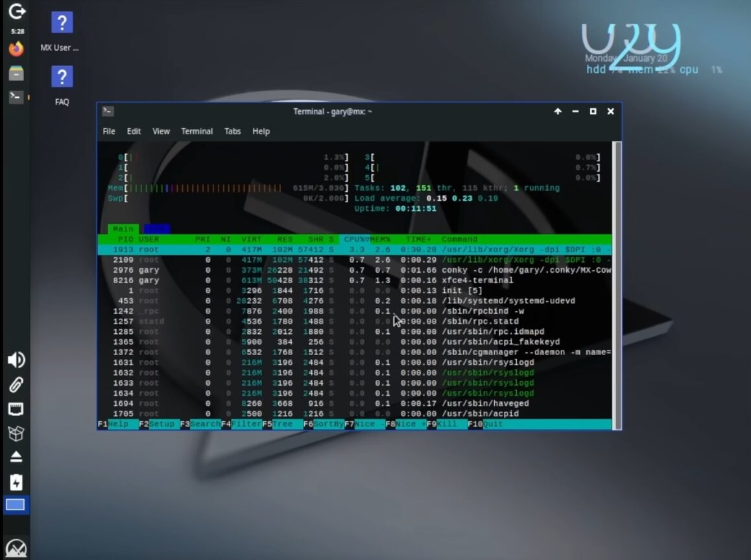
Task: Click the eject removable media icon
Action: pyautogui.click(x=16, y=456)
